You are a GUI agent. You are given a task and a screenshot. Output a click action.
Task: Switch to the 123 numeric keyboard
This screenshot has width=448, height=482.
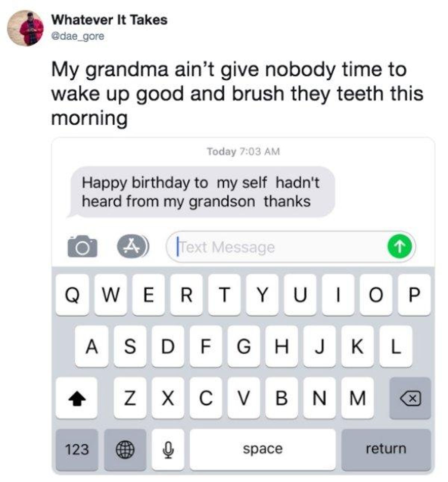(x=77, y=450)
